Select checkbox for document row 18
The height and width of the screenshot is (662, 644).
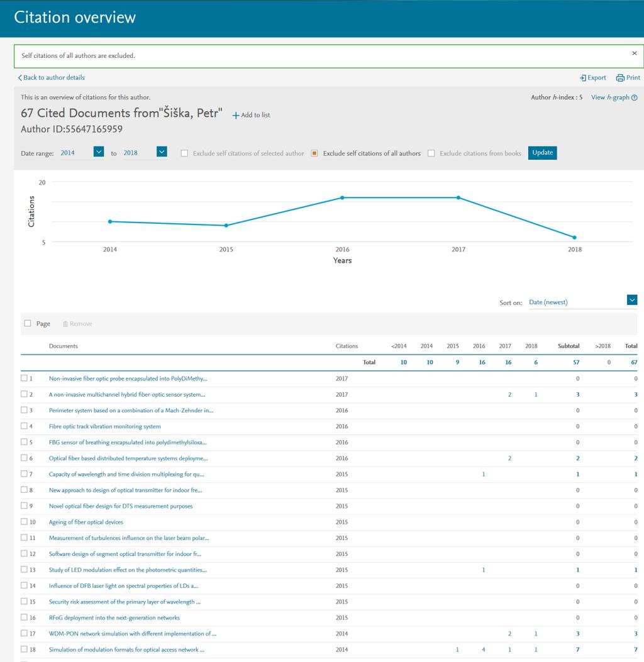point(24,649)
